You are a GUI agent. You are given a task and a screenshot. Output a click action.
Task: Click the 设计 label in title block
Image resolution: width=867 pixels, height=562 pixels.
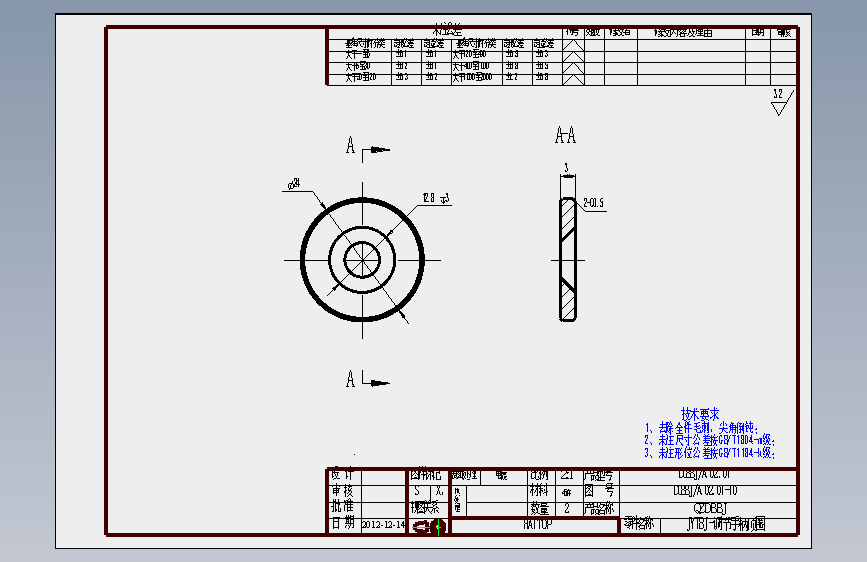[x=342, y=476]
